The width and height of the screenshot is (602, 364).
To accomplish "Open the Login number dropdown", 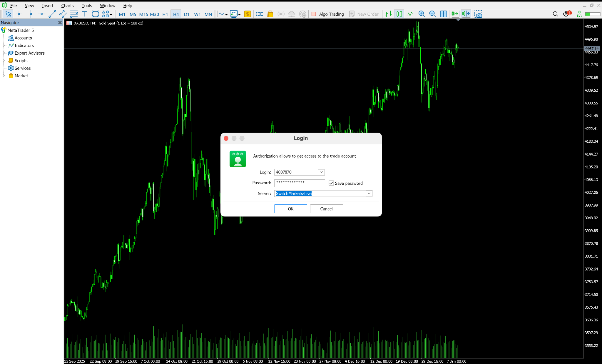I will (321, 172).
